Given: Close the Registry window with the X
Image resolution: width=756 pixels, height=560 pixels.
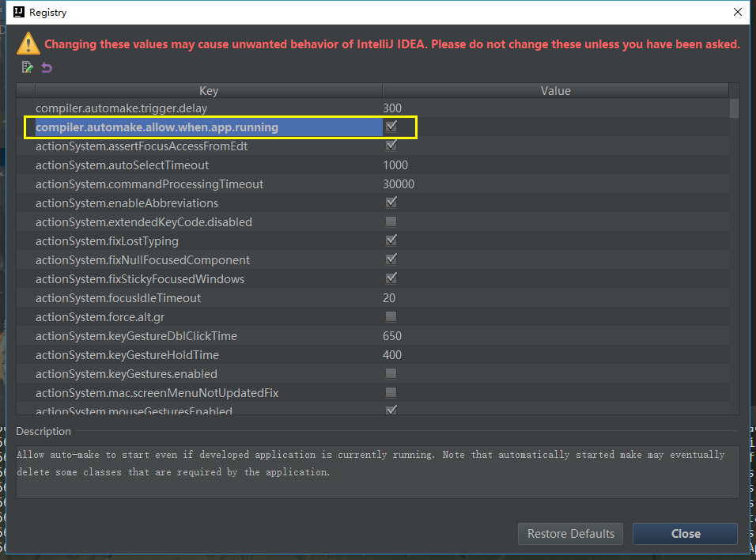Looking at the screenshot, I should coord(737,12).
